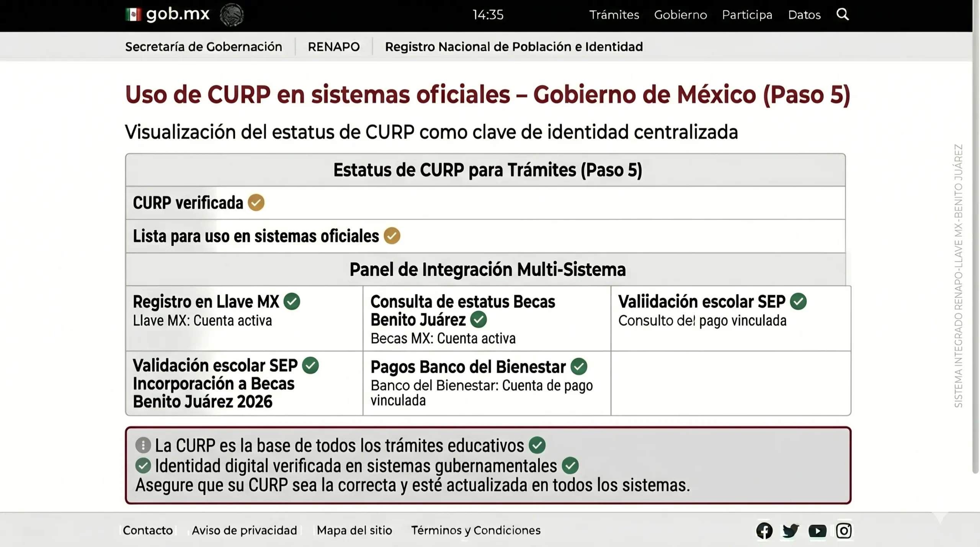This screenshot has width=980, height=547.
Task: Click gold check beside Lista para uso
Action: pos(392,236)
